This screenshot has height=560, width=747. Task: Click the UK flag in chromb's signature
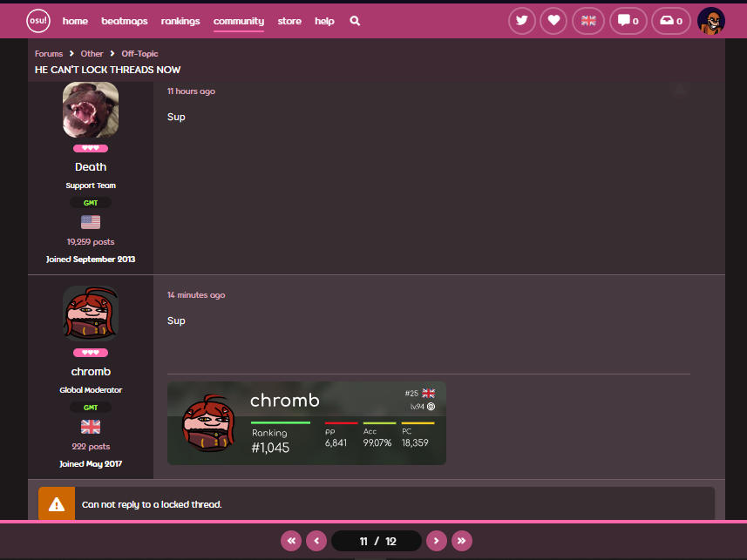[x=428, y=394]
